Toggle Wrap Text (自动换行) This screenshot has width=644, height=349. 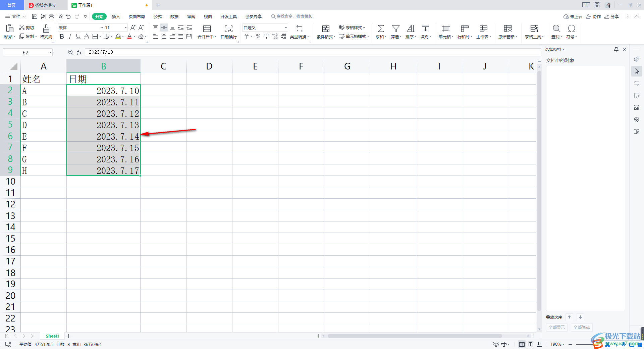(229, 31)
